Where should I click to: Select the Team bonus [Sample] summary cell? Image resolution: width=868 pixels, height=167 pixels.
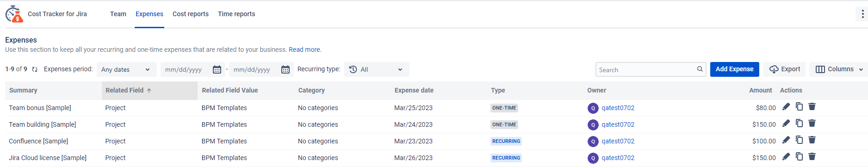coord(40,108)
